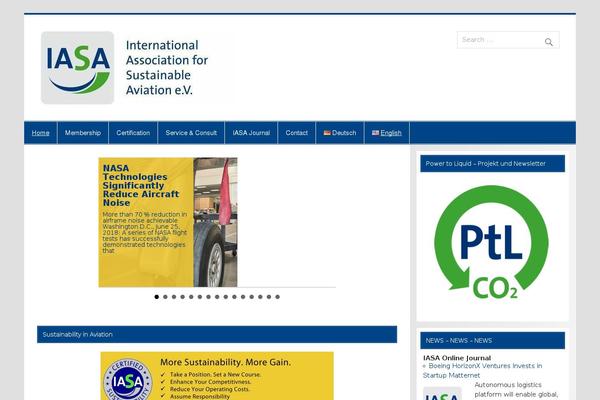Click 'Take a Position. Set a New Course.' line
Image resolution: width=600 pixels, height=400 pixels.
[x=215, y=374]
